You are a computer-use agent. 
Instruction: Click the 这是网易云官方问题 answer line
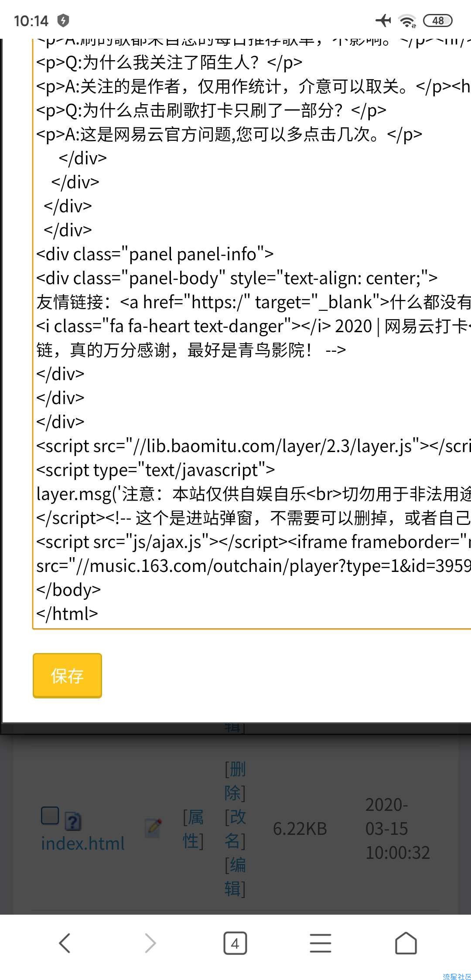point(229,134)
